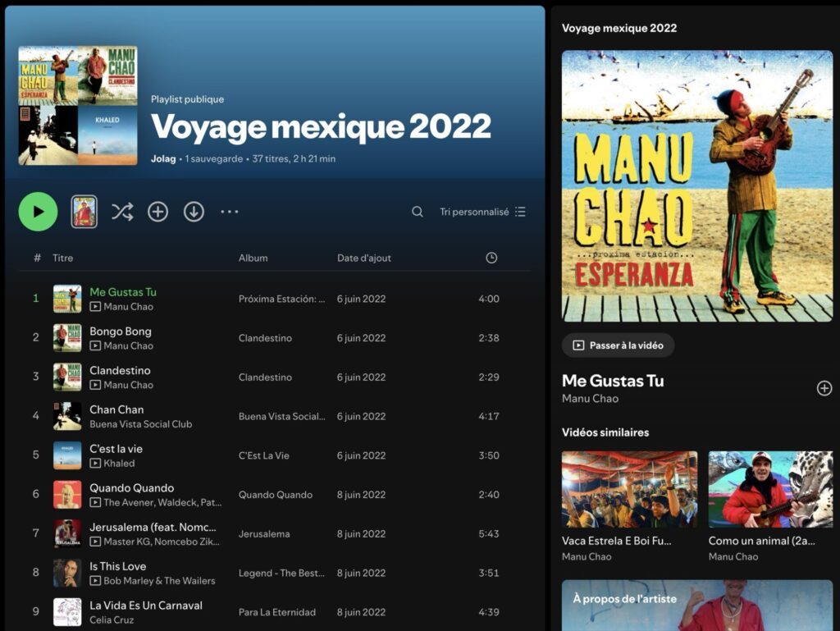Open the Buena Vista Social... album link
The width and height of the screenshot is (840, 631).
[282, 416]
